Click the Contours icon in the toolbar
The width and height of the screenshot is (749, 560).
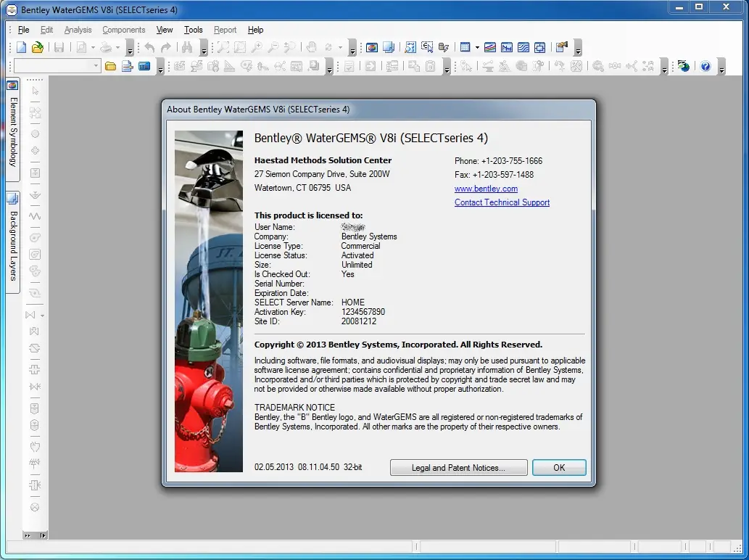click(x=524, y=48)
